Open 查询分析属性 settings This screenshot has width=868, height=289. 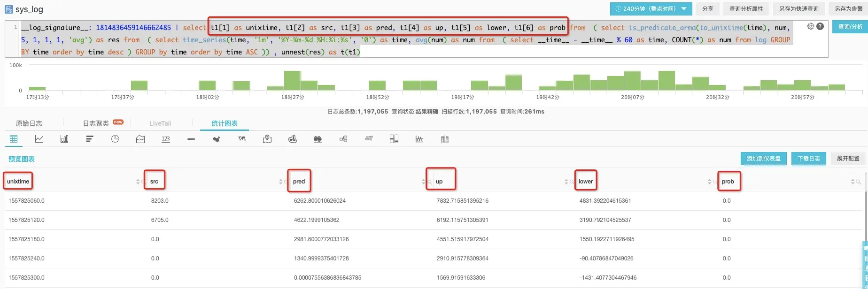[x=746, y=8]
